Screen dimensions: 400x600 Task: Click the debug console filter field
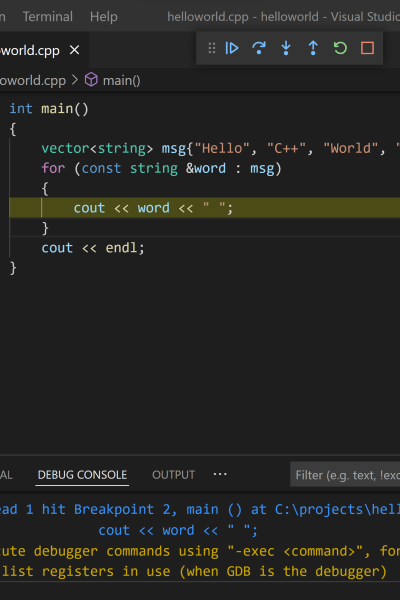click(x=345, y=475)
